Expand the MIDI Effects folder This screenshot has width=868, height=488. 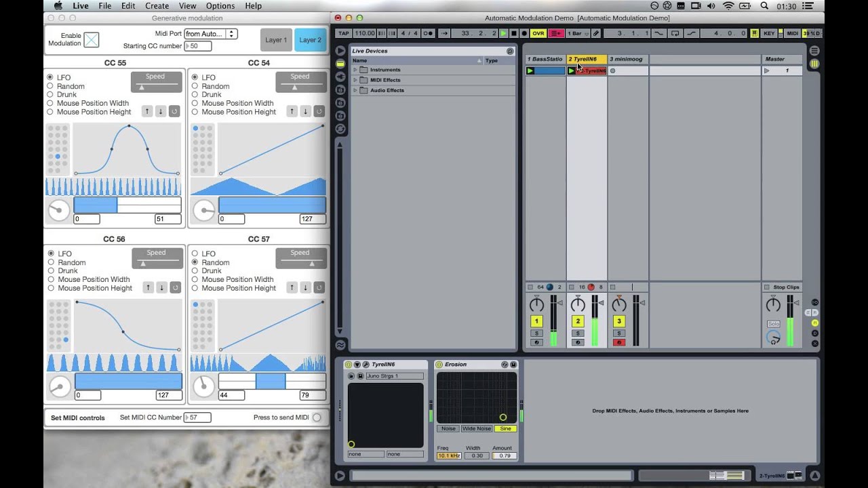tap(355, 80)
